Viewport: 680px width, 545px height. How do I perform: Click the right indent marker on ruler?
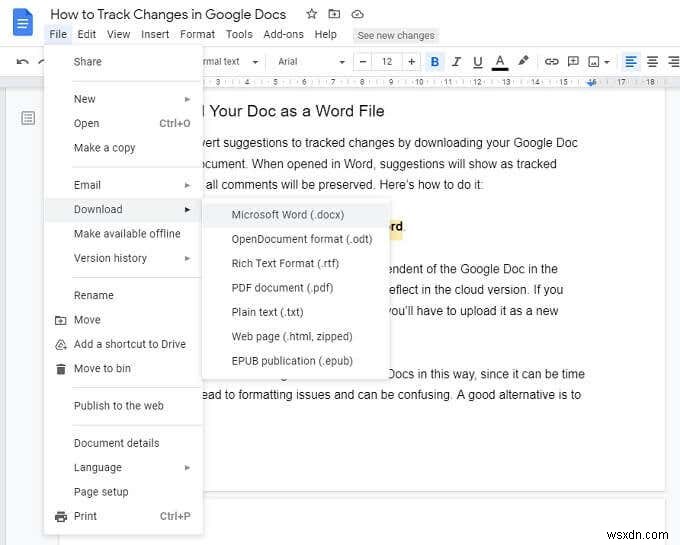pos(592,82)
